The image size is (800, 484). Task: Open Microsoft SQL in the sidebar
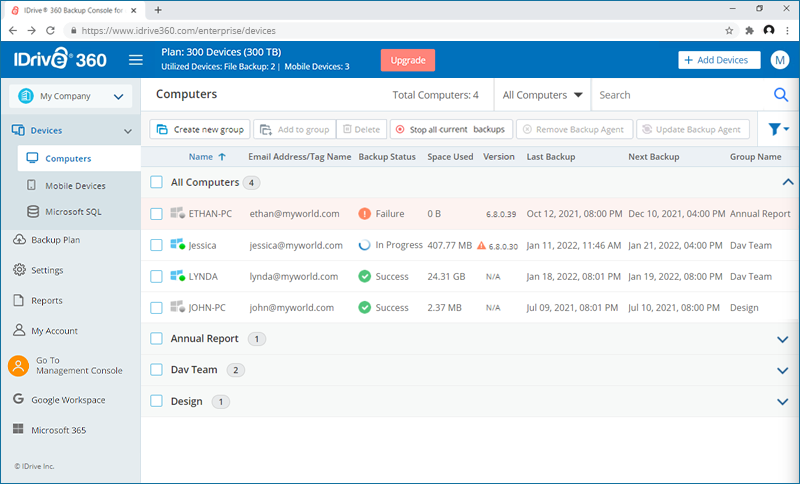[73, 212]
